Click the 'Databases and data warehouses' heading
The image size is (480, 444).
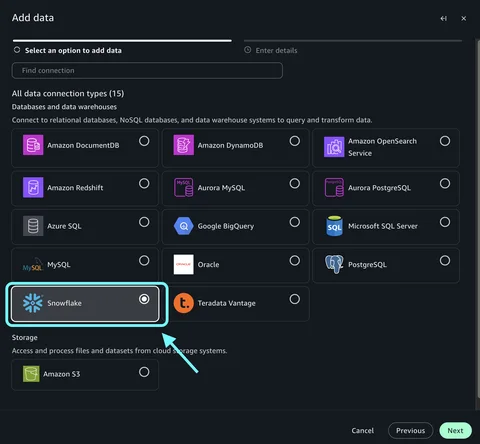(x=64, y=107)
